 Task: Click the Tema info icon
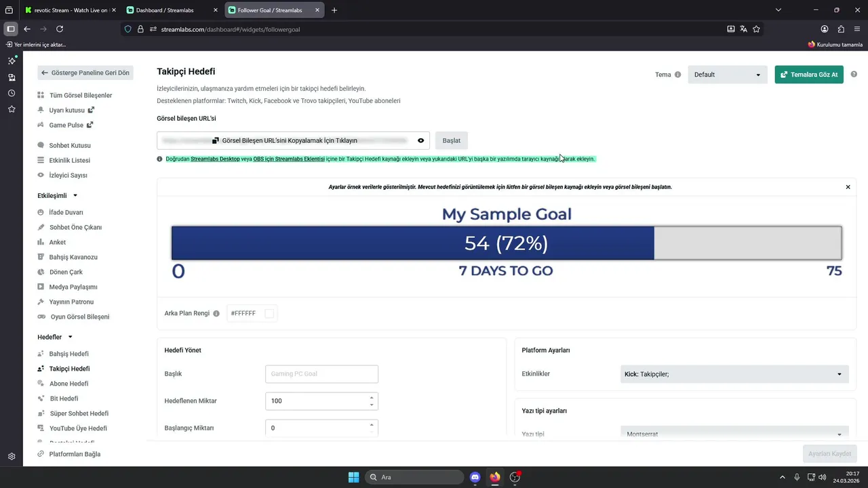[x=677, y=75]
